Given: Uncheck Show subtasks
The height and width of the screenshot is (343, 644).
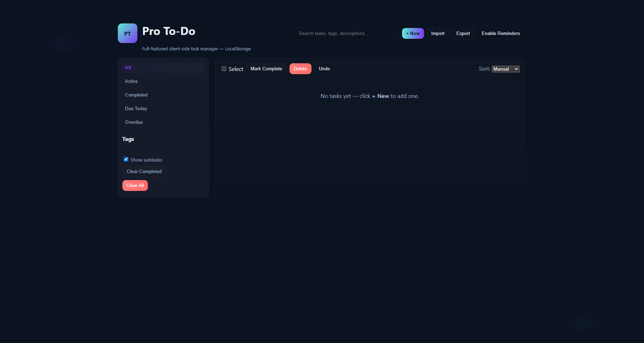Looking at the screenshot, I should pos(126,159).
